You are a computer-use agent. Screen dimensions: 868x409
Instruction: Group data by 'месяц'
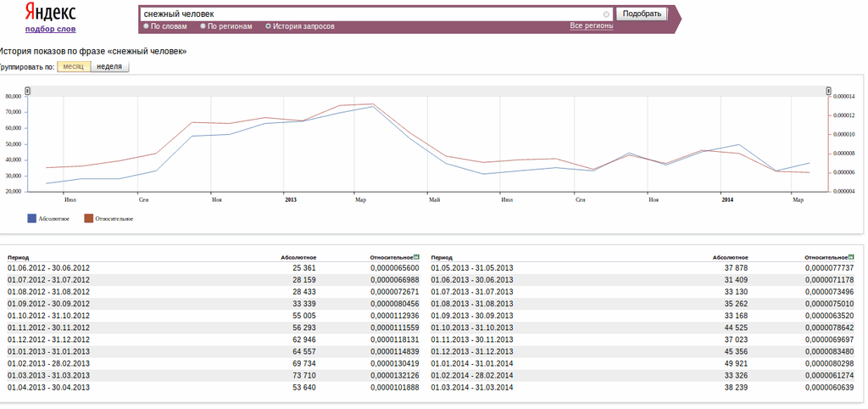pos(74,66)
